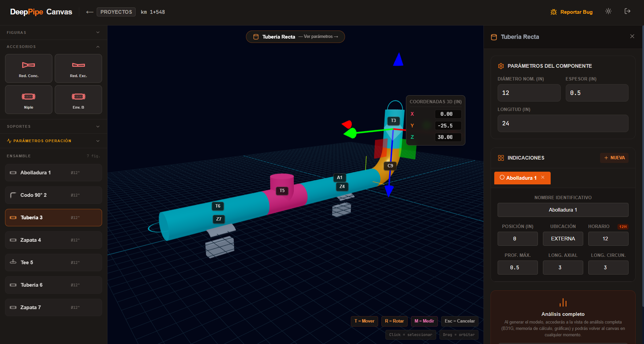The width and height of the screenshot is (644, 344).
Task: Expand the FIGURAS section
Action: (53, 33)
